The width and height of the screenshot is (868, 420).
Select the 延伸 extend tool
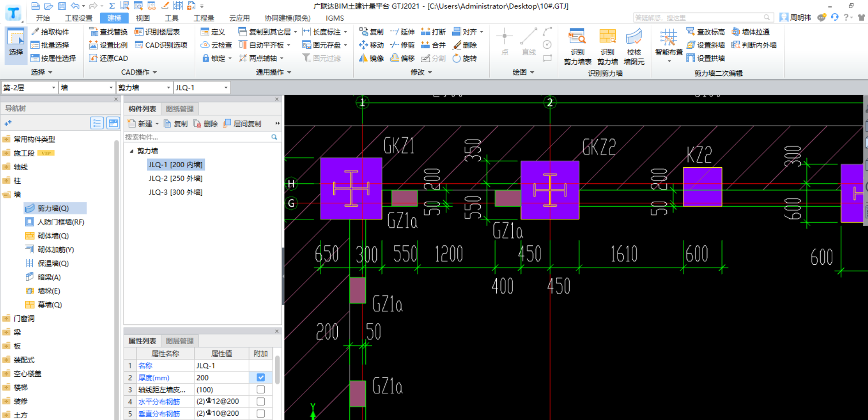point(402,32)
